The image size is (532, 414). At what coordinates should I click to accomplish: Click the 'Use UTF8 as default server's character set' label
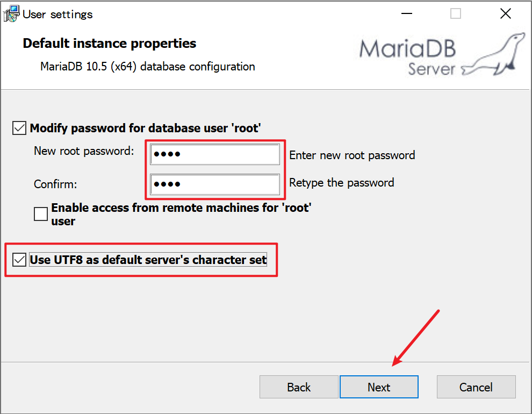(148, 260)
